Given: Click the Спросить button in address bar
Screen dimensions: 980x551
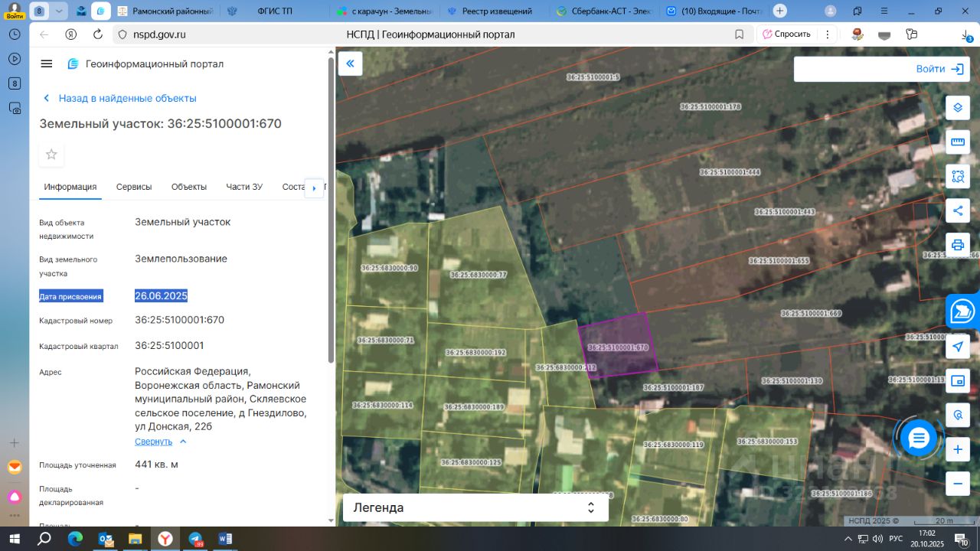Looking at the screenshot, I should 786,34.
